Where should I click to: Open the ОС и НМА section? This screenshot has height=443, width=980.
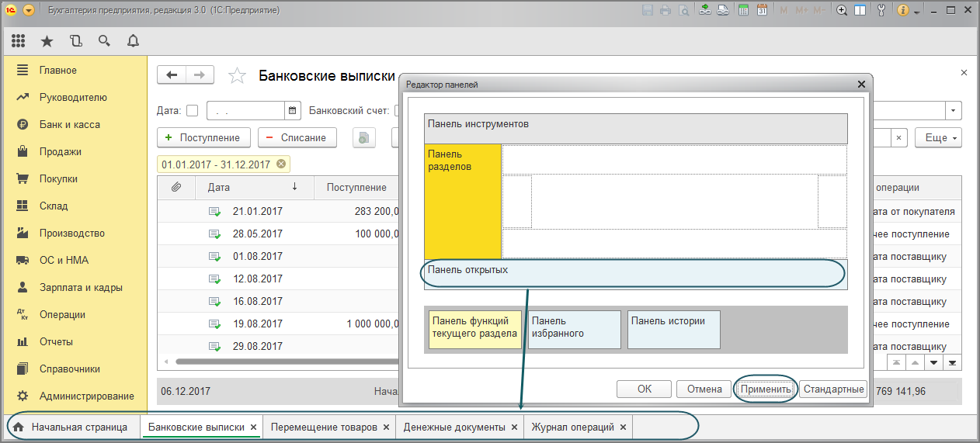[x=62, y=260]
